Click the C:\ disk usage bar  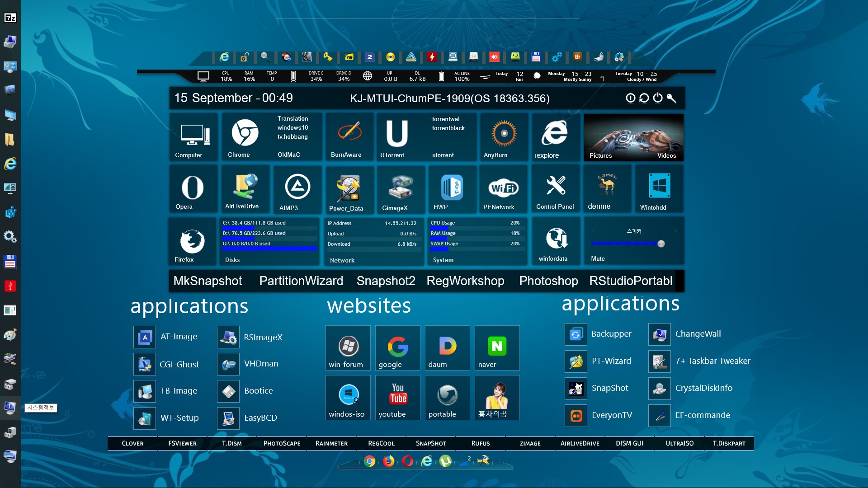tap(269, 228)
